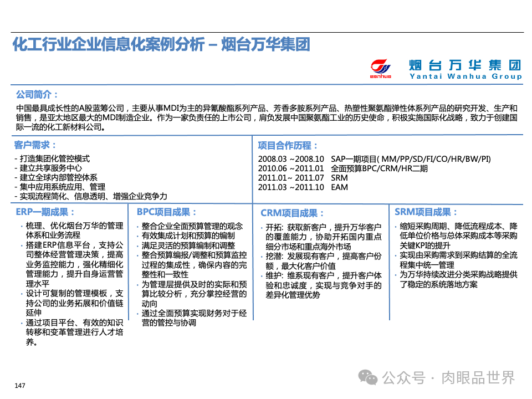The image size is (532, 399).
Task: Click the 2010.06 ~2011.01 全面预算BPC row
Action: tap(342, 168)
